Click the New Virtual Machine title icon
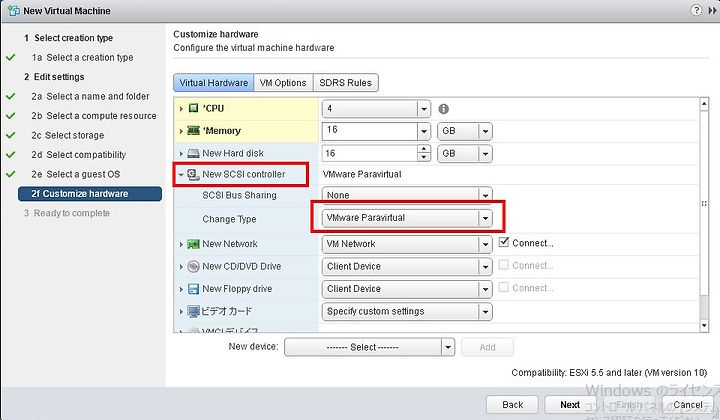Screen dimensions: 720x420 pos(14,11)
